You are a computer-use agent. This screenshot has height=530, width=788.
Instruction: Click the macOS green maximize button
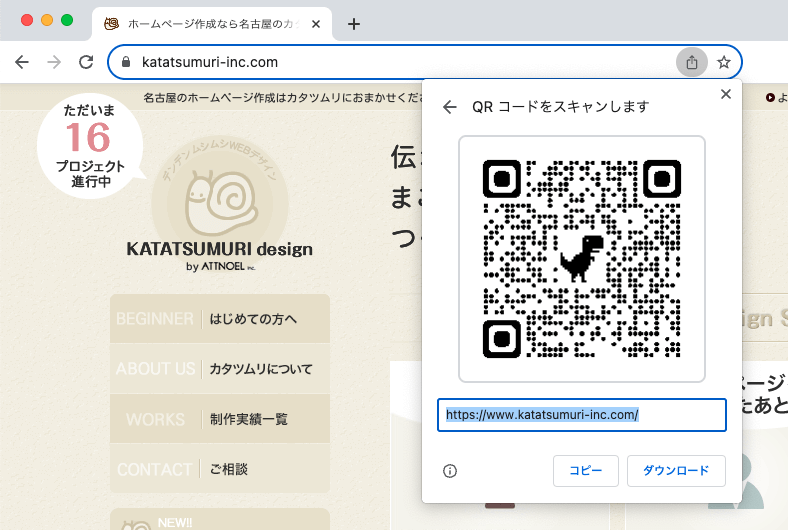(67, 20)
